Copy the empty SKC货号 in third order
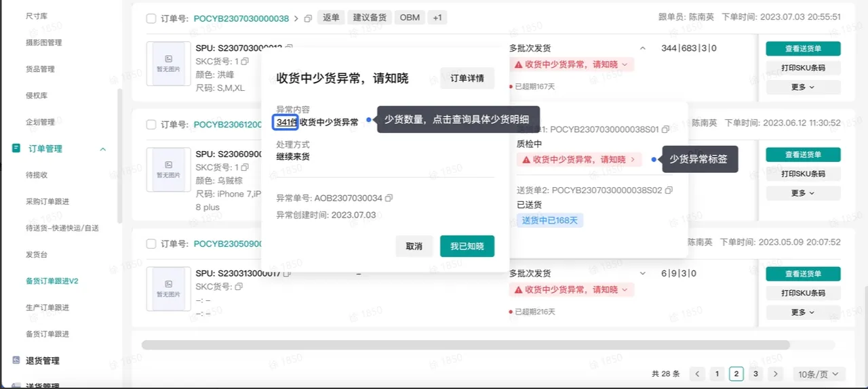Image resolution: width=868 pixels, height=389 pixels. (x=238, y=287)
